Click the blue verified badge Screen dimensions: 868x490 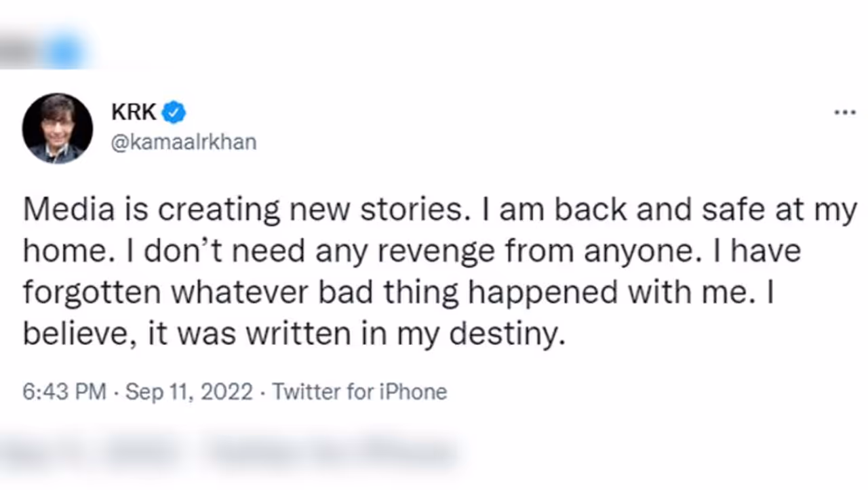click(174, 113)
